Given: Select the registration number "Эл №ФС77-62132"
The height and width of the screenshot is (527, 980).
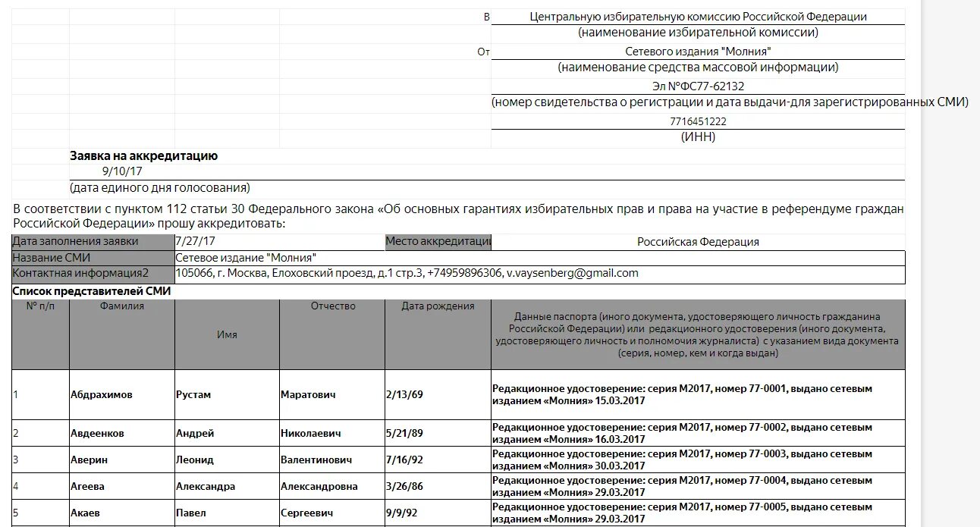Looking at the screenshot, I should (698, 86).
